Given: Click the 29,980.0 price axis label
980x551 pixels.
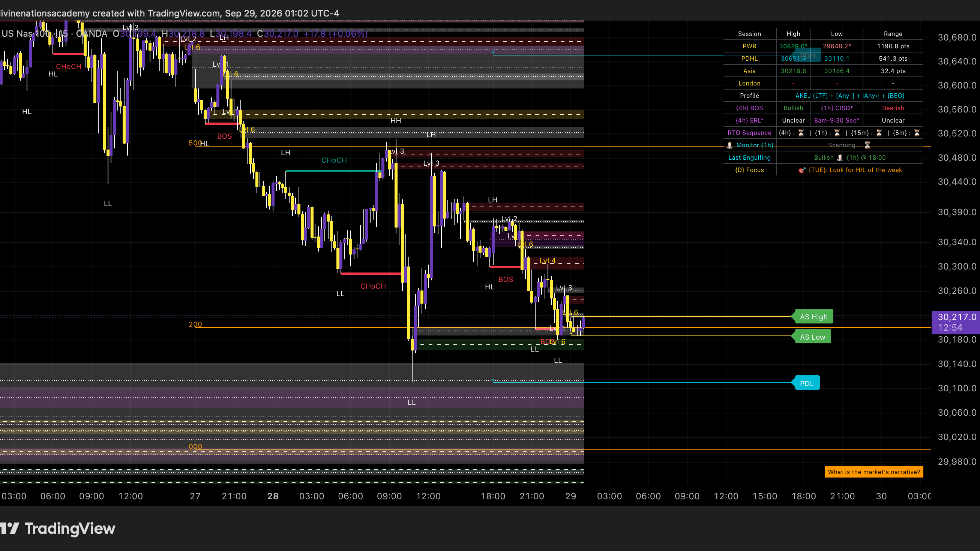Looking at the screenshot, I should click(x=957, y=462).
